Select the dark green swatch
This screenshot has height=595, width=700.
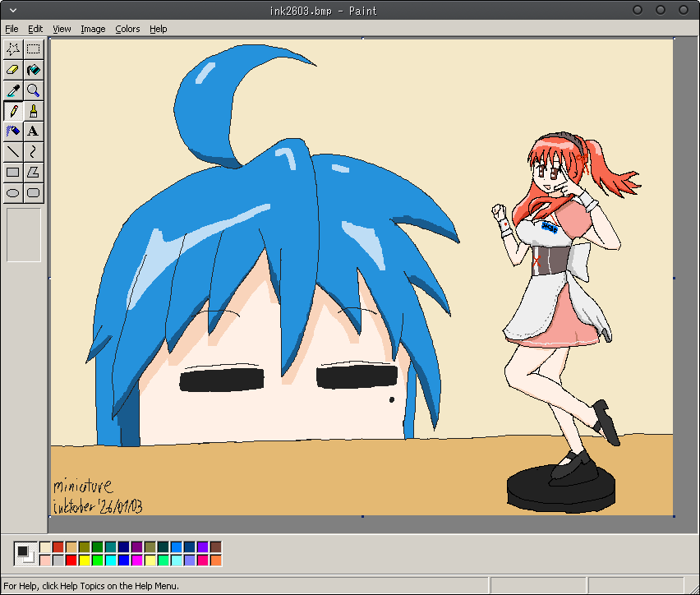(x=97, y=547)
